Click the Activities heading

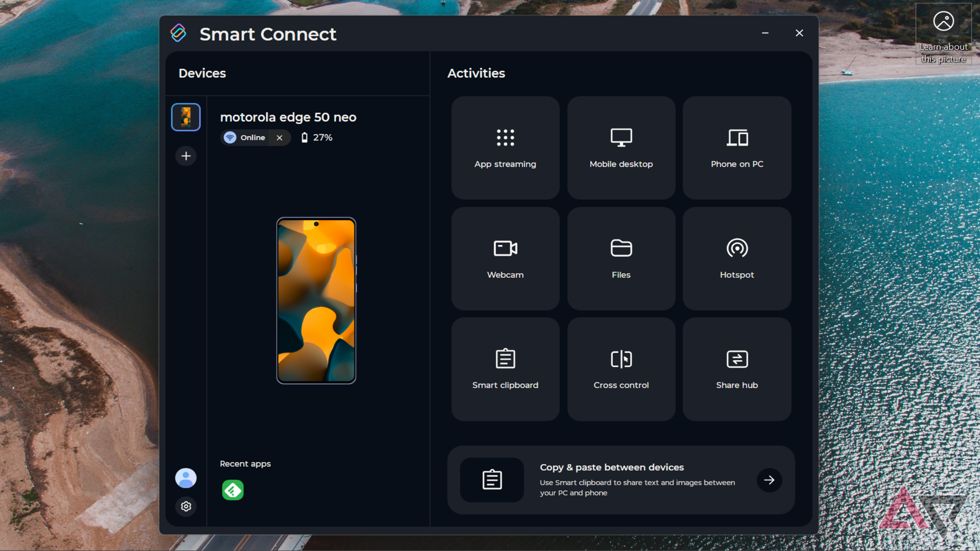click(476, 73)
